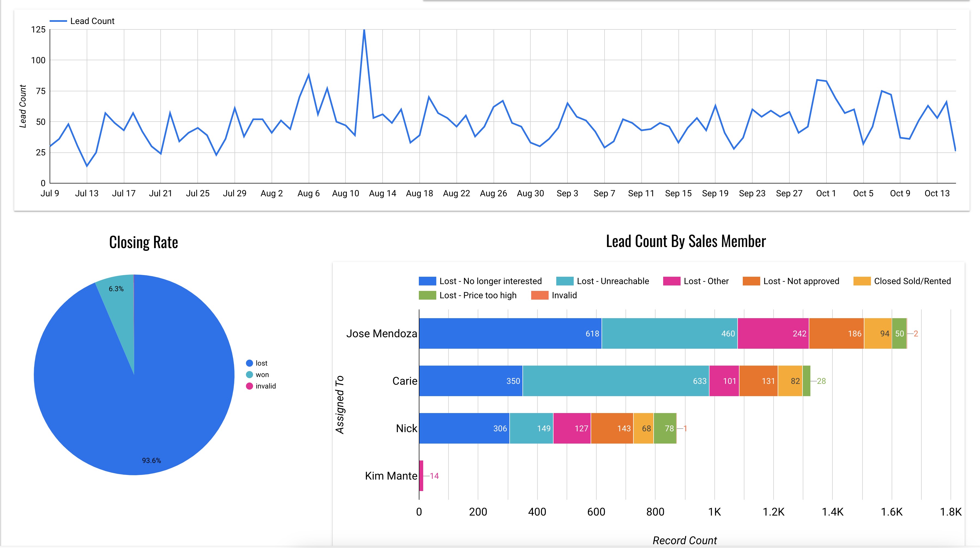Click the 'Oct 13' x-axis label
Viewport: 980px width, 548px height.
937,194
